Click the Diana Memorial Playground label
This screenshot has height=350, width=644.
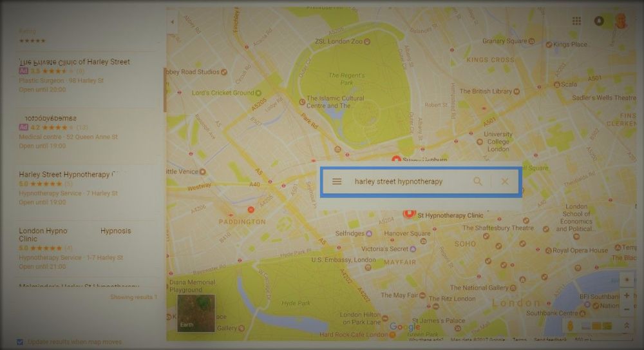[192, 286]
